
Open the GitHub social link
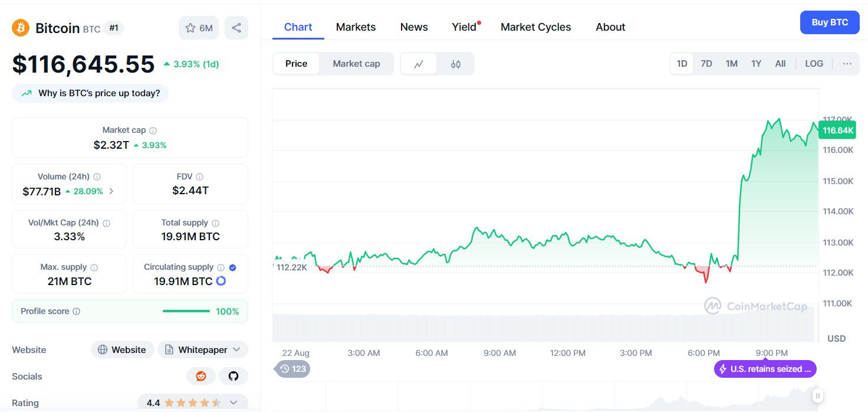pos(234,376)
